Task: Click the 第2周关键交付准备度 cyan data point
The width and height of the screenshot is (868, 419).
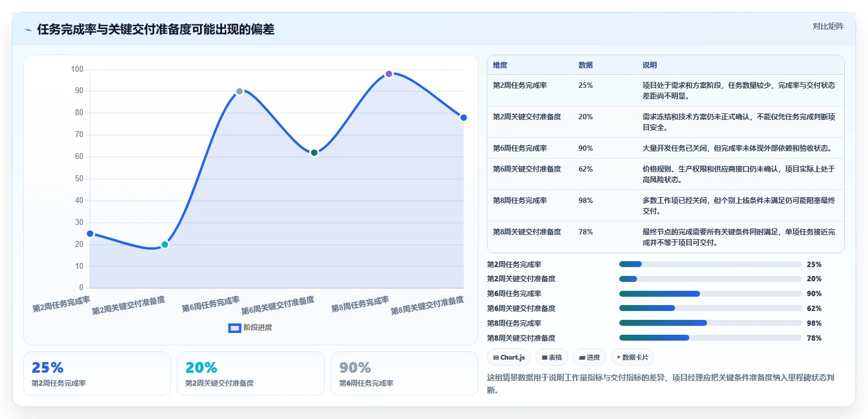Action: click(165, 245)
